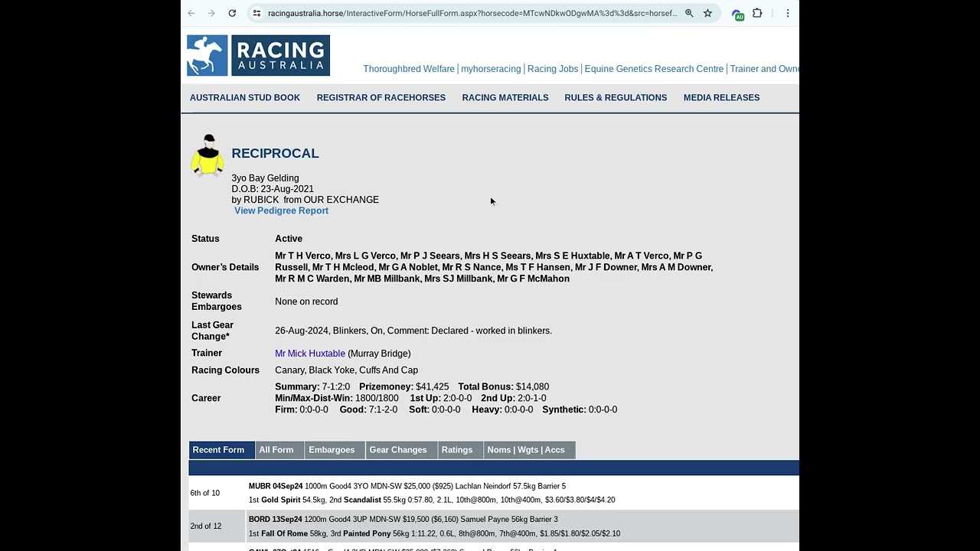
Task: Open Australian Stud Book menu
Action: pos(245,97)
